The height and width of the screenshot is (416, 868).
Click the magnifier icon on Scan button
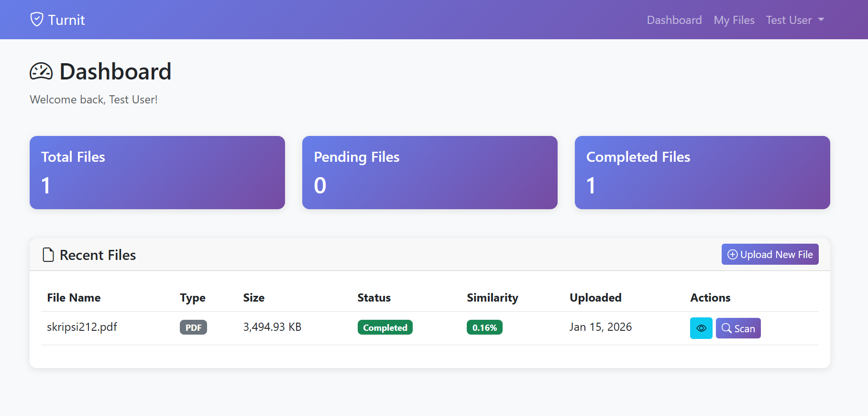click(x=726, y=328)
